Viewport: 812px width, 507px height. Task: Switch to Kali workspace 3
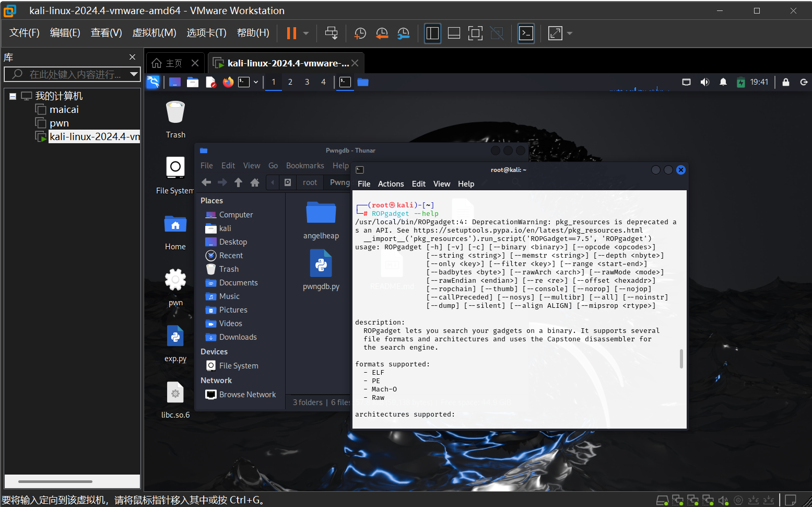tap(307, 82)
